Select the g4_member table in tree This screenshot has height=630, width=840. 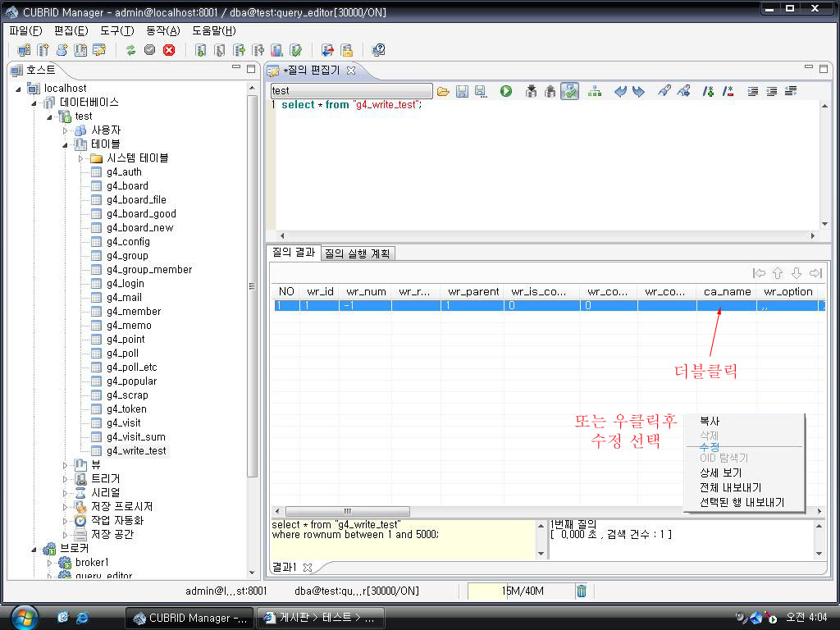(x=134, y=311)
